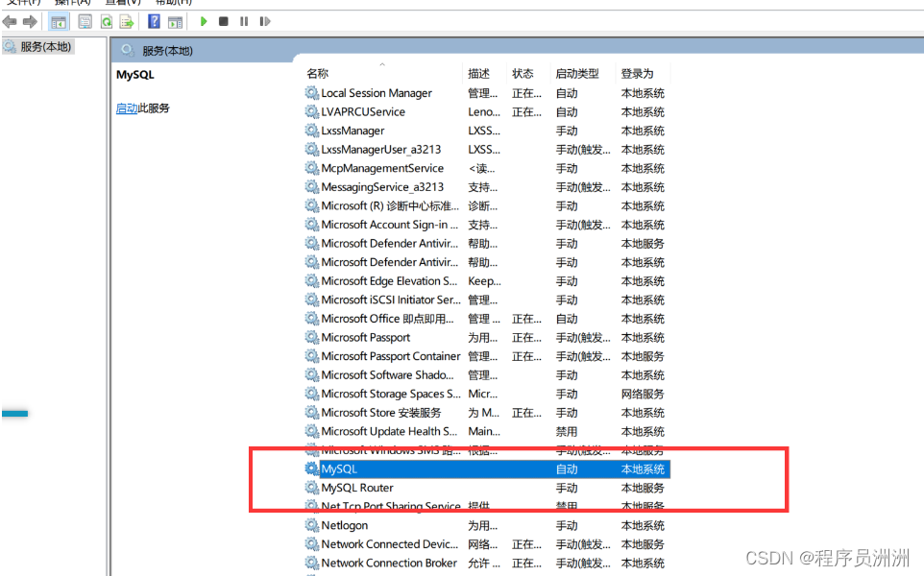Viewport: 924px width, 576px height.
Task: Start the service with green play button
Action: [204, 21]
